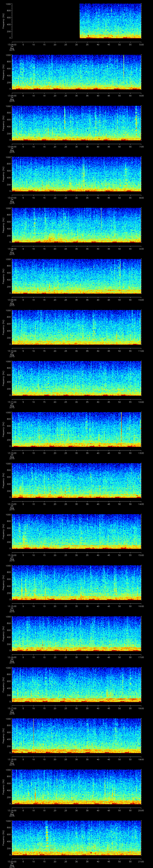Click the 13:07:00 start time label

12,197
